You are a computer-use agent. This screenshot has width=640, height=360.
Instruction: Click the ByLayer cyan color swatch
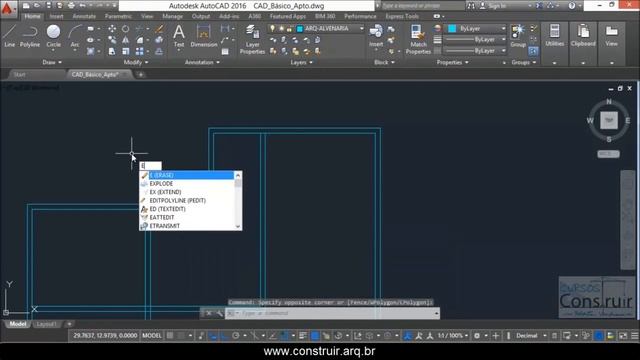[452, 29]
